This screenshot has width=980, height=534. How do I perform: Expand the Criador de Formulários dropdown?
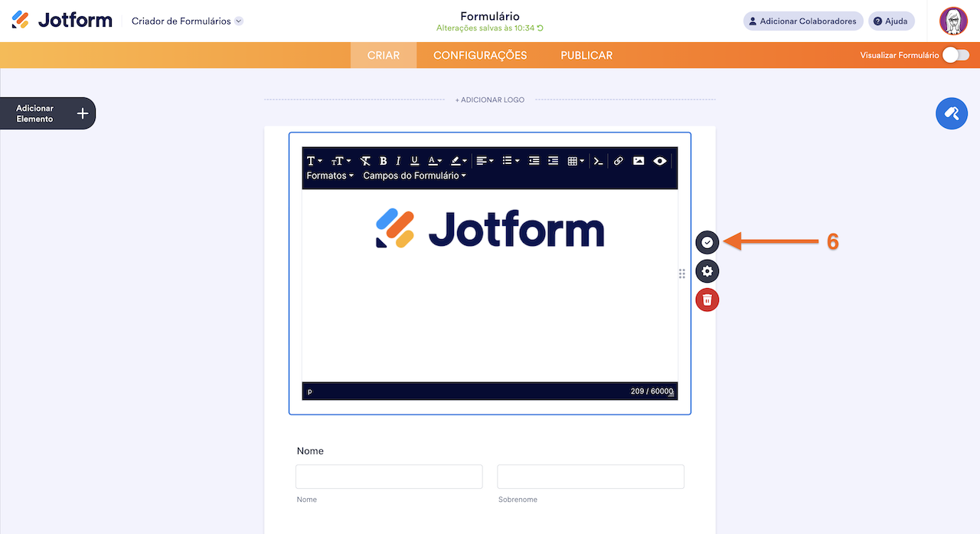[188, 21]
